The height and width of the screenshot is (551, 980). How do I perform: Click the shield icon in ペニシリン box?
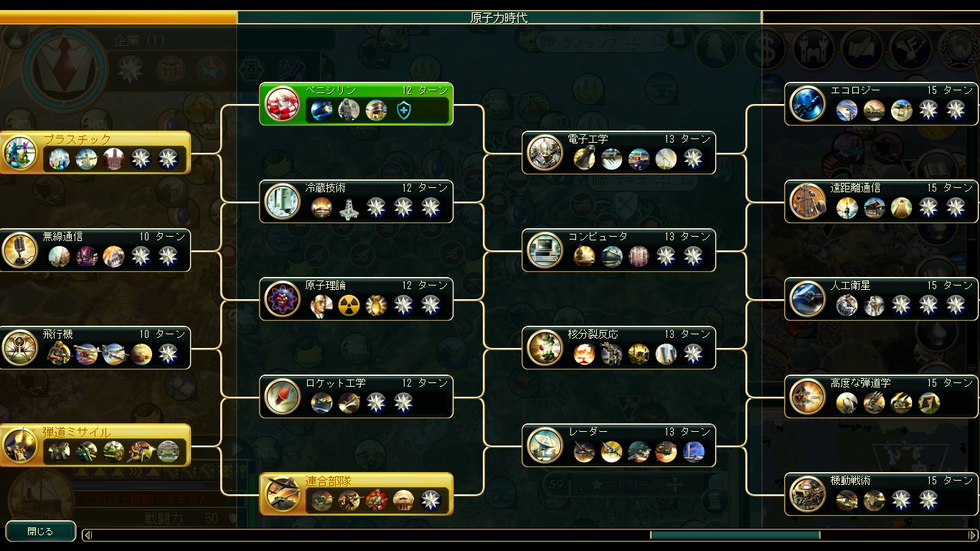point(403,110)
